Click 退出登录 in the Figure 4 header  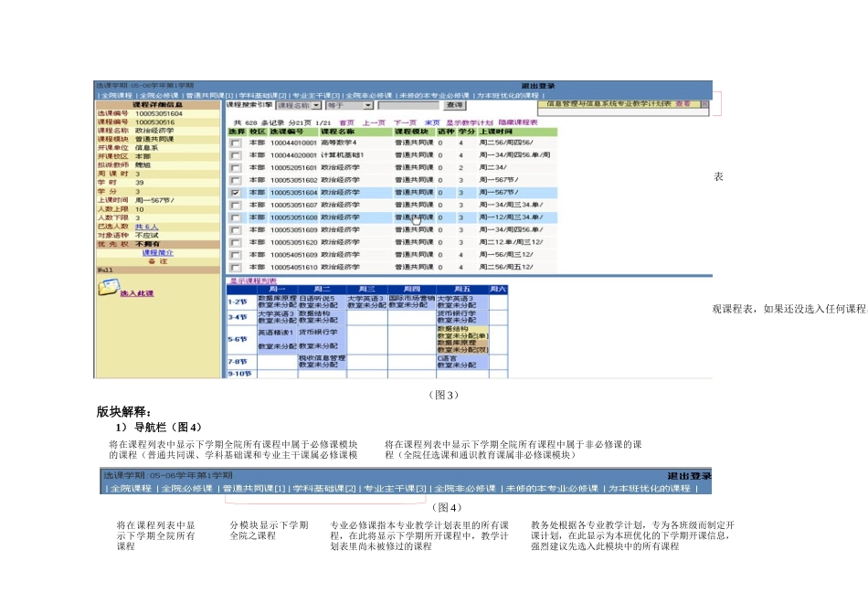(689, 476)
